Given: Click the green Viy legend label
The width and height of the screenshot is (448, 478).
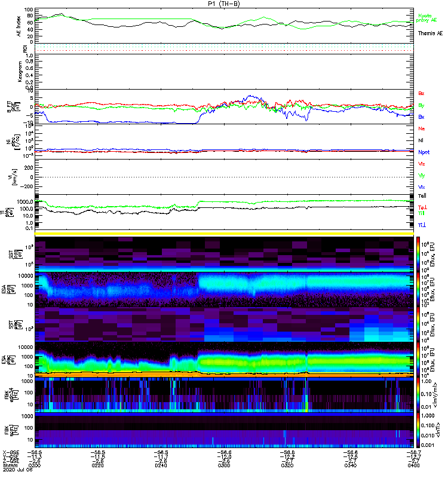Looking at the screenshot, I should pyautogui.click(x=421, y=176).
